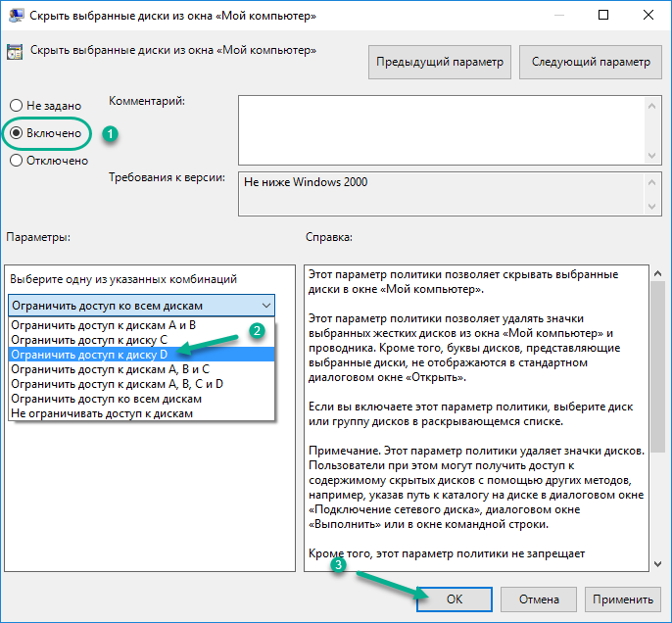The height and width of the screenshot is (623, 672).
Task: Choose 'Ограничить доступ к диску D' option
Action: tap(88, 355)
